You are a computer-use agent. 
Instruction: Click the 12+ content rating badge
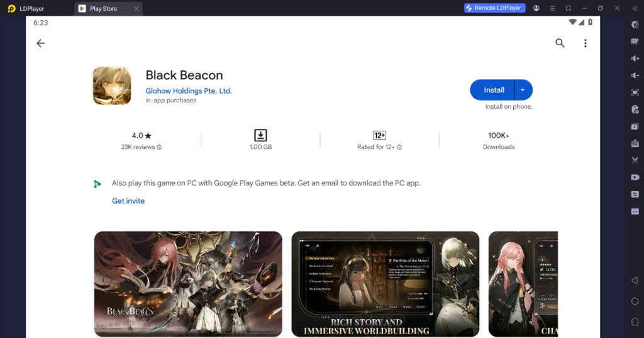pyautogui.click(x=379, y=135)
